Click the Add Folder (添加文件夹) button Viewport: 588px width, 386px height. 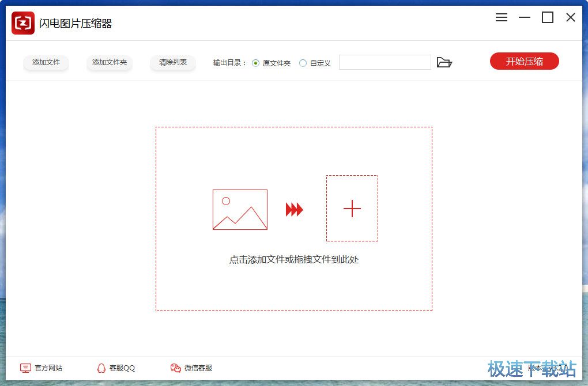coord(110,62)
